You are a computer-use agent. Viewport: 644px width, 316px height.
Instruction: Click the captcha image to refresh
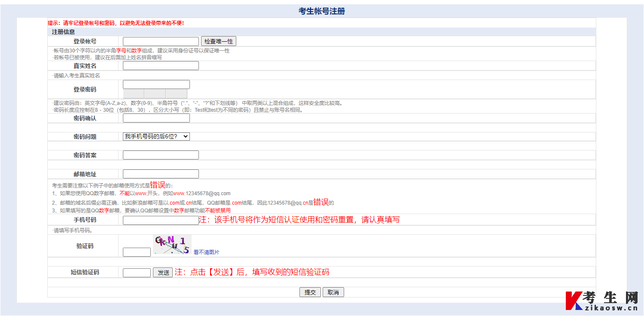pos(172,245)
